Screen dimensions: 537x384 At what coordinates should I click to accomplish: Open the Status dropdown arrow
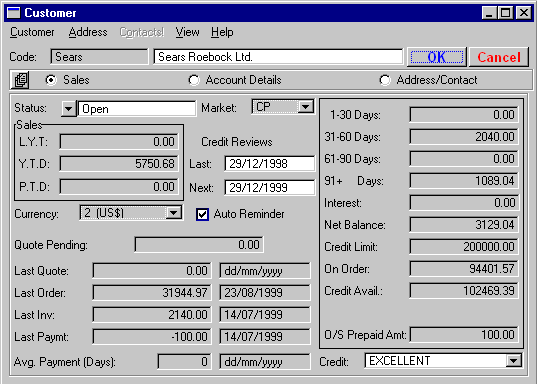pos(68,109)
